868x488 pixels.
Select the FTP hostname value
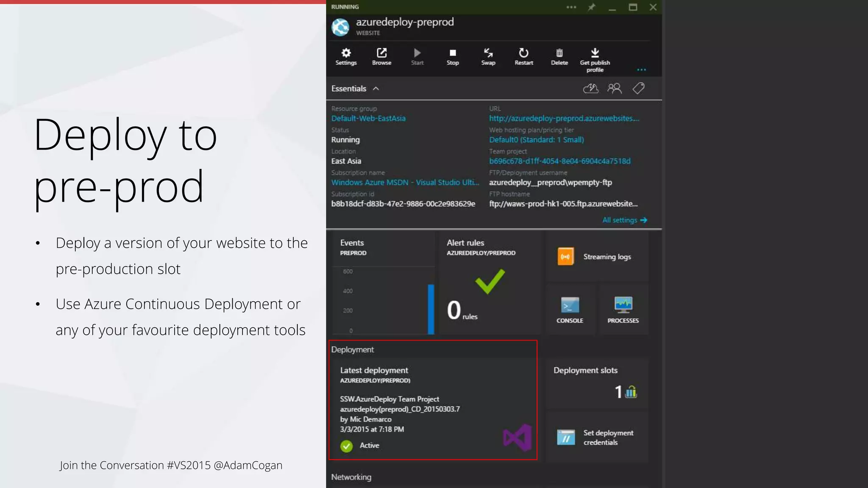[x=563, y=204]
